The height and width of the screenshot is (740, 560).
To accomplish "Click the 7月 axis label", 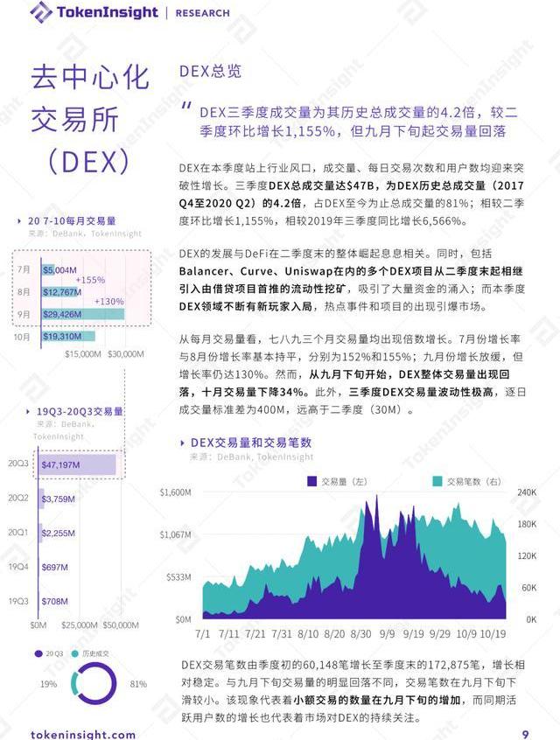I will click(x=24, y=269).
